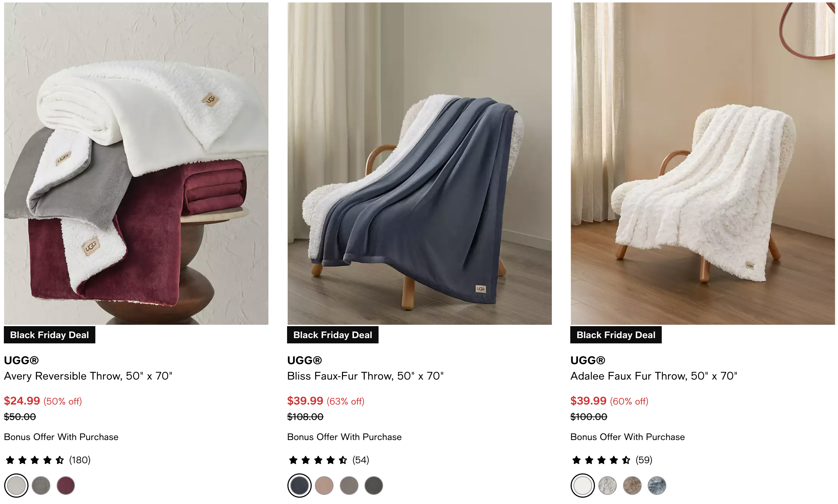Select the navy swatch for Bliss Faux-Fur Throw
This screenshot has height=504, width=838.
[299, 485]
